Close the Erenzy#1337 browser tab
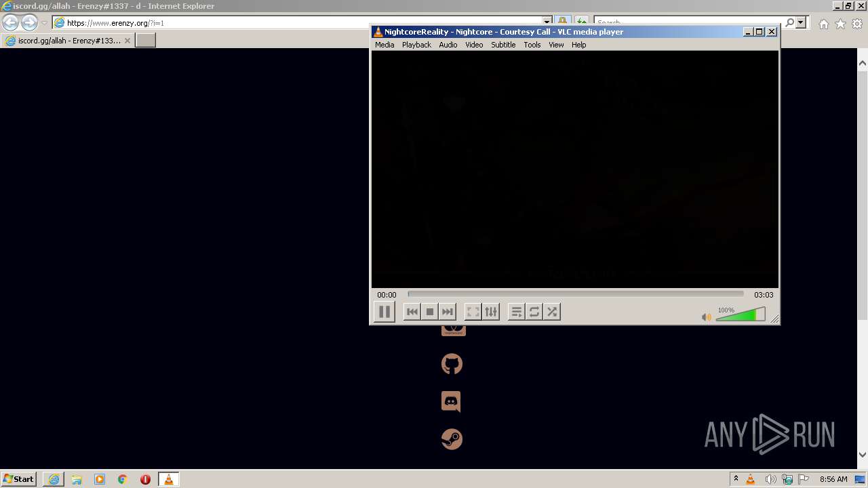Image resolution: width=868 pixels, height=488 pixels. coord(127,41)
